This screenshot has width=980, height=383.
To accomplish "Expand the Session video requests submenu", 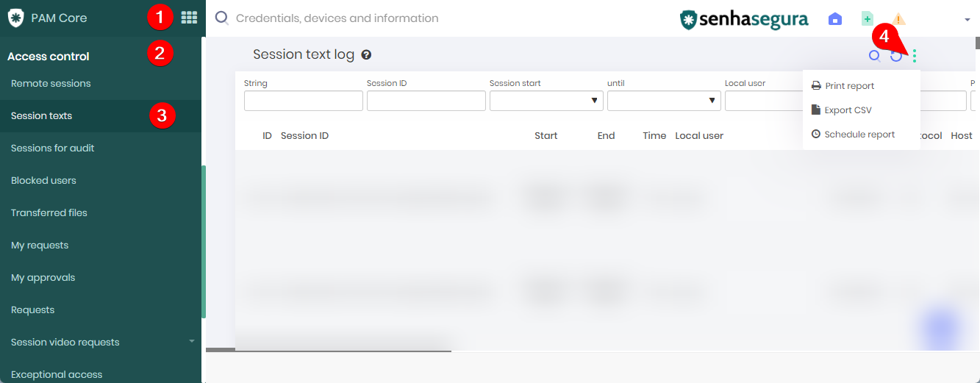I will tap(192, 341).
